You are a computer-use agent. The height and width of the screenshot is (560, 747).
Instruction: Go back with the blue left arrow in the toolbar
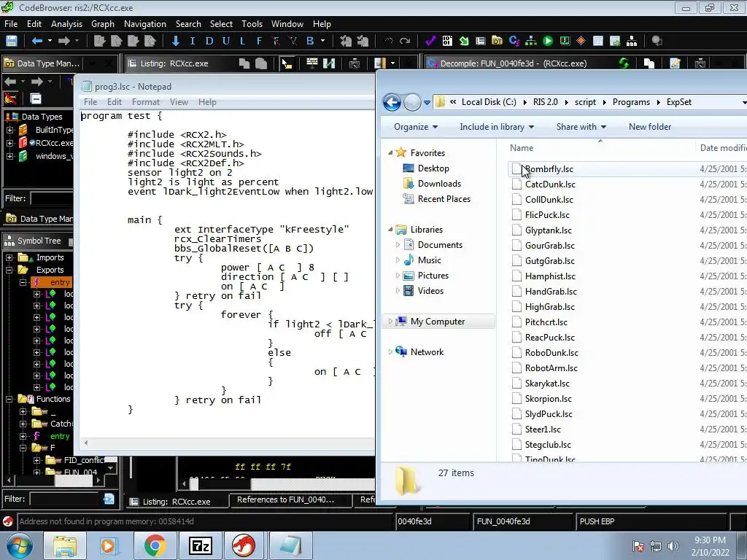pos(37,41)
